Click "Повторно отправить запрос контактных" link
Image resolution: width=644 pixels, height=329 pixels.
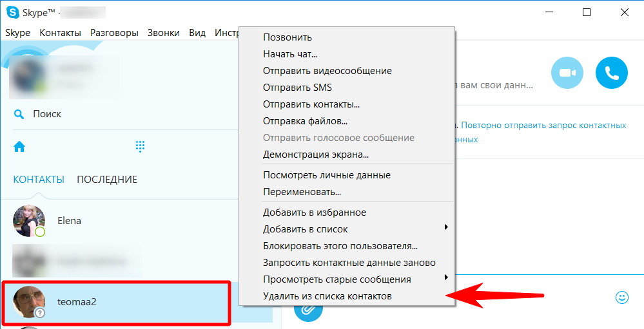tap(543, 126)
